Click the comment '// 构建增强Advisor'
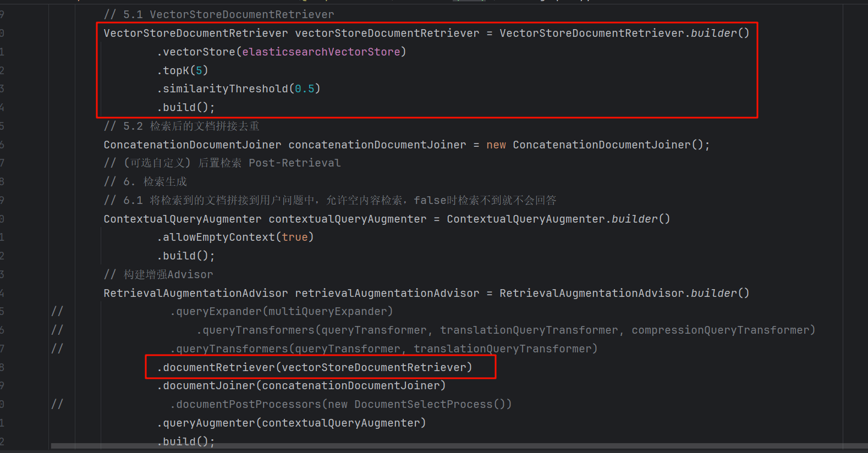868x453 pixels. (x=158, y=274)
